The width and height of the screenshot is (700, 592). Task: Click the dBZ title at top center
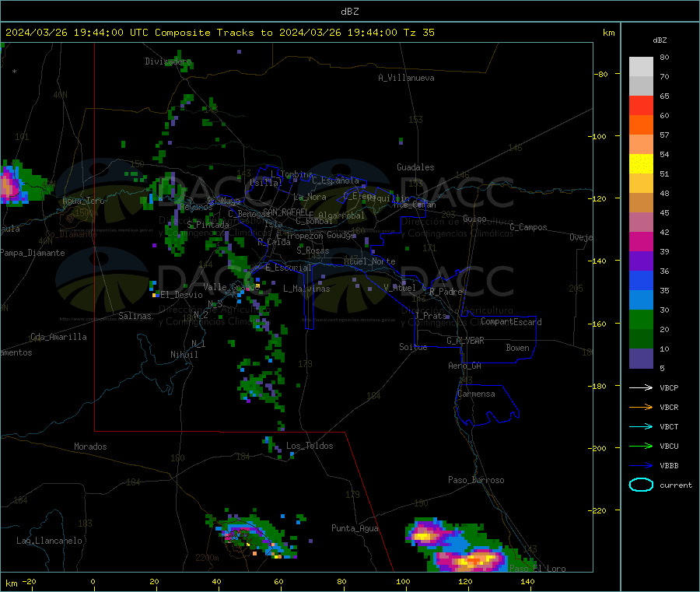(x=349, y=12)
